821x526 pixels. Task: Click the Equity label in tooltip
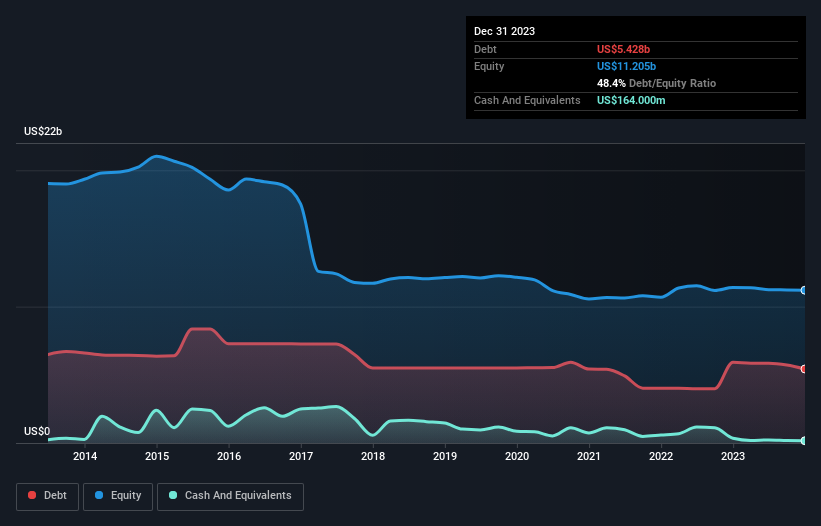tap(489, 66)
